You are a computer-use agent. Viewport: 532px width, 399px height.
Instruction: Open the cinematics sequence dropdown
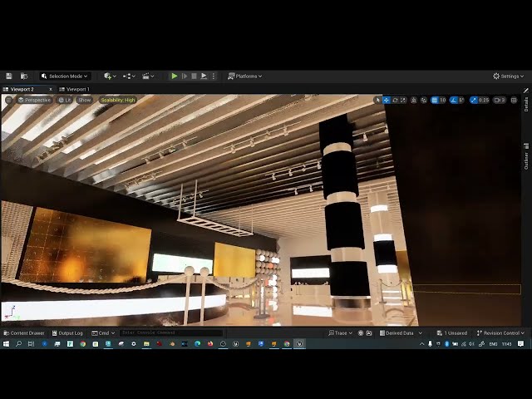point(148,76)
